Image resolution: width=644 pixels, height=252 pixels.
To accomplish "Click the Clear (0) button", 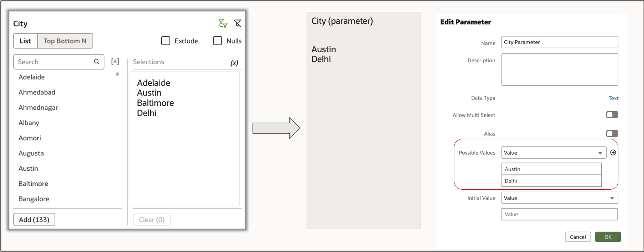I will point(152,220).
